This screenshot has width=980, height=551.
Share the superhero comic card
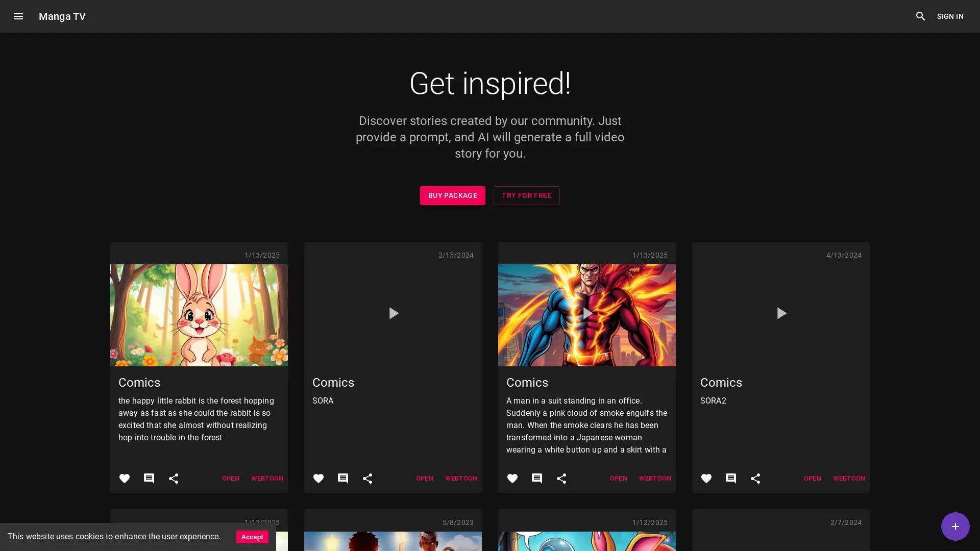[x=561, y=479]
